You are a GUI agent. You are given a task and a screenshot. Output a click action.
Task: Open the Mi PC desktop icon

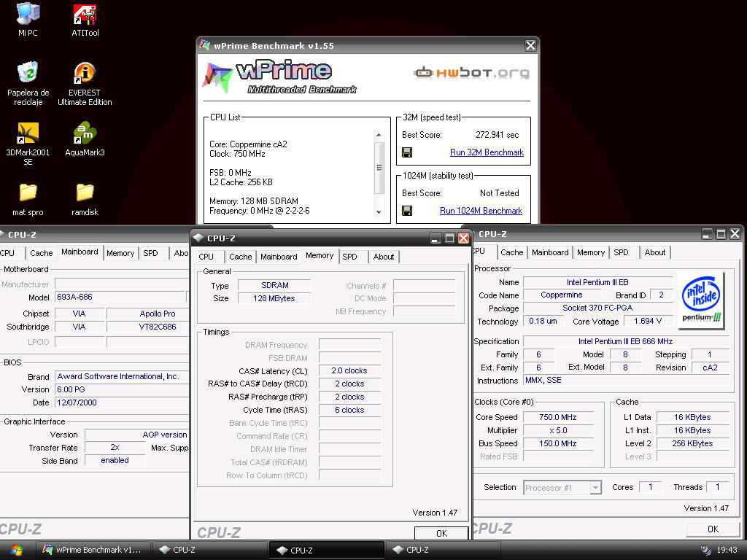[x=28, y=19]
